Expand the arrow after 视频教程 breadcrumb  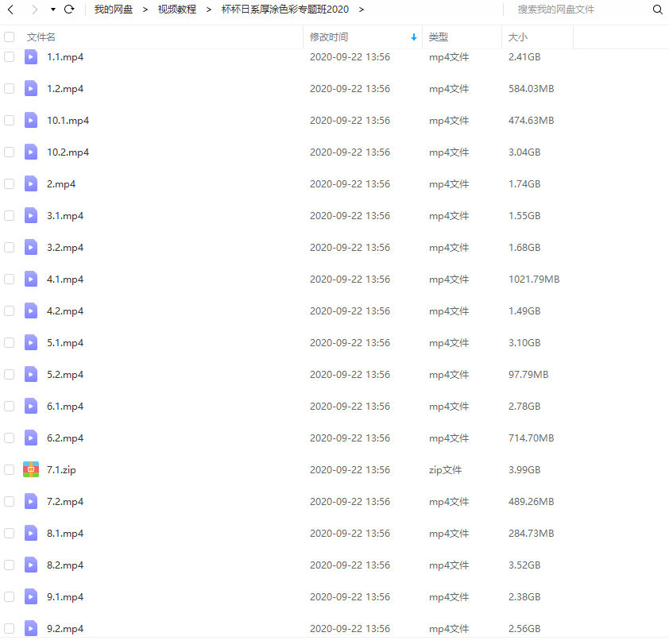pyautogui.click(x=209, y=10)
